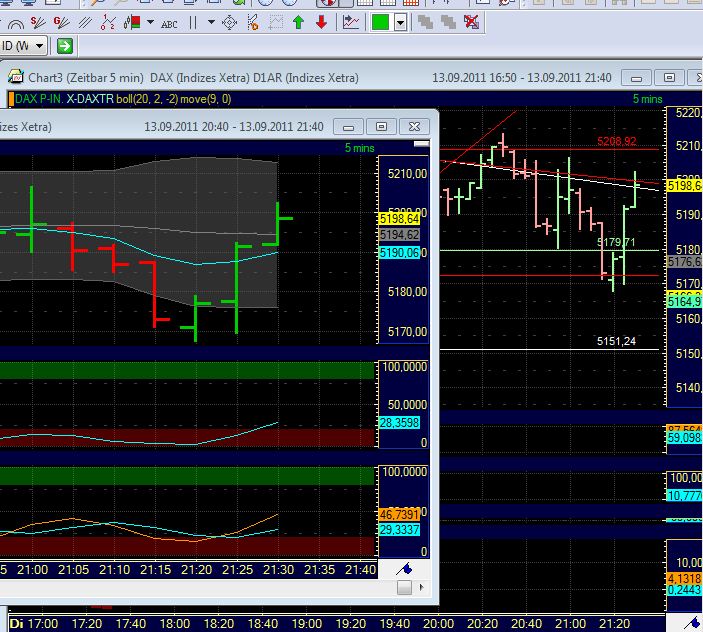Viewport: 703px width, 632px height.
Task: Click the 5179,71 level label
Action: click(616, 242)
